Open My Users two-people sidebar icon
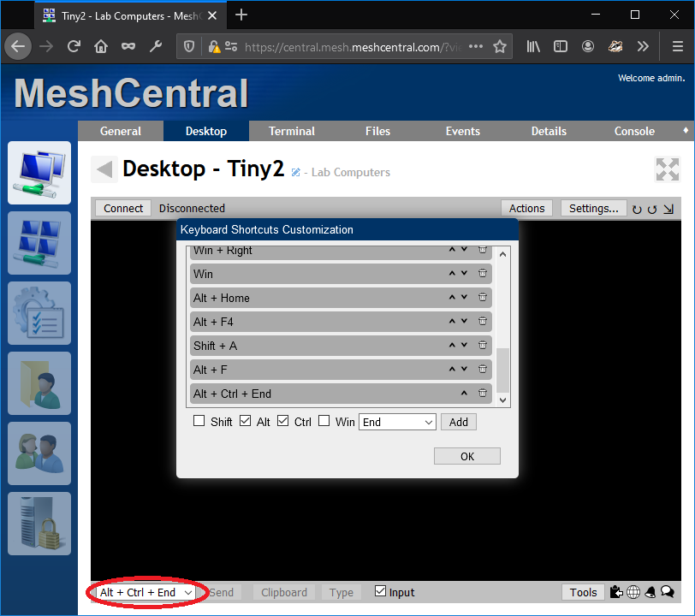The height and width of the screenshot is (616, 695). tap(39, 453)
